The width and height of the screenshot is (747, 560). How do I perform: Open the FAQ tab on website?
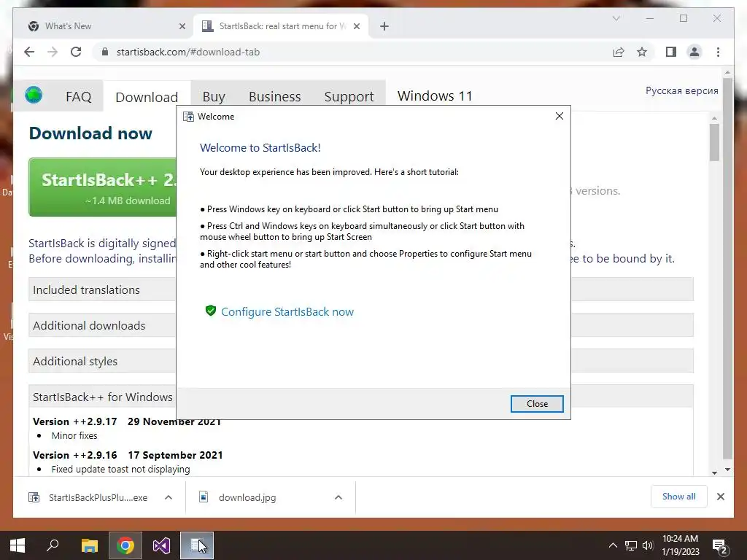[x=78, y=97]
